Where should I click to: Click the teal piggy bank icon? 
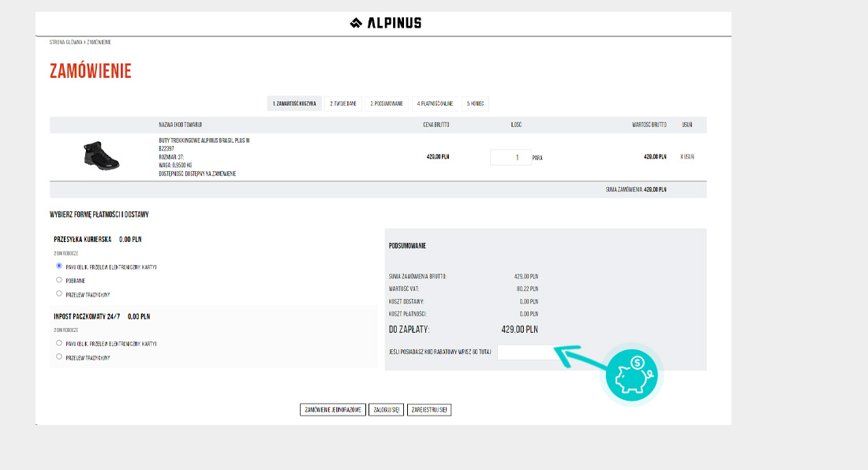634,375
